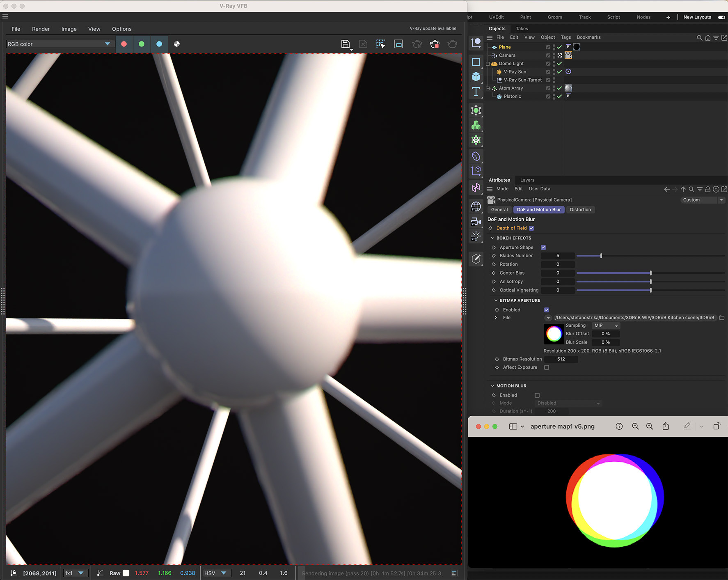Switch to Groom layout
The image size is (728, 580).
point(555,17)
